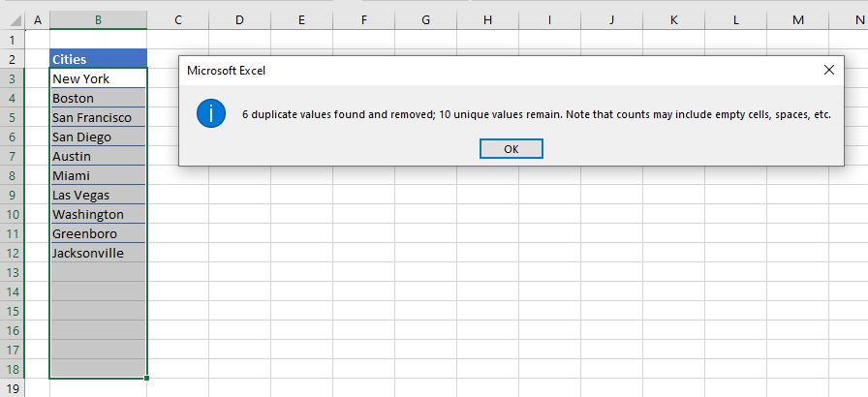Select the row 2 header
This screenshot has width=868, height=397.
(12, 59)
